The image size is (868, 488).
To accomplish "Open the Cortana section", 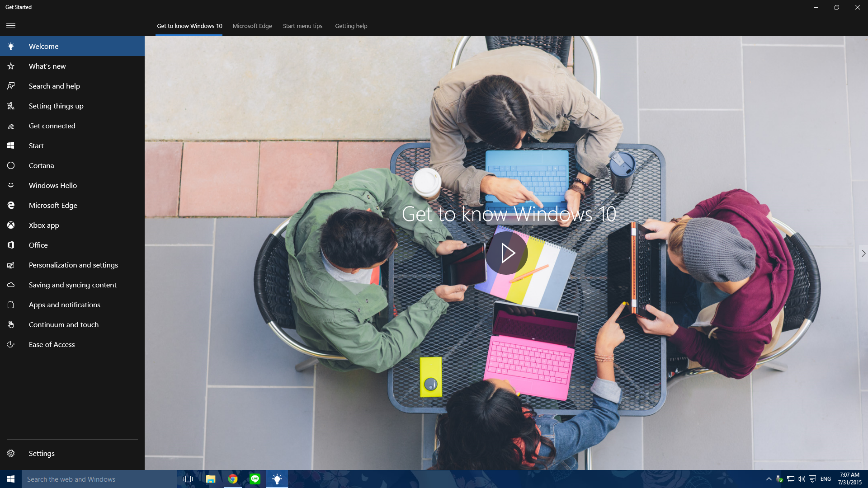I will (x=72, y=165).
